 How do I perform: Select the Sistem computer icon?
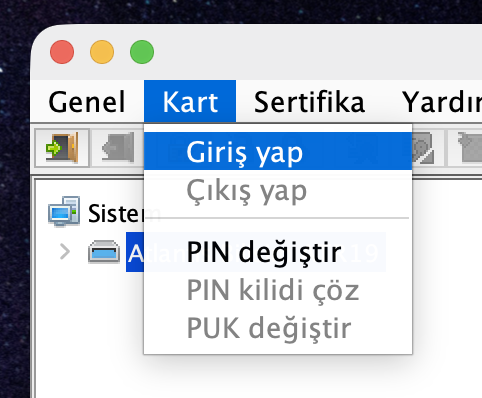tap(64, 211)
